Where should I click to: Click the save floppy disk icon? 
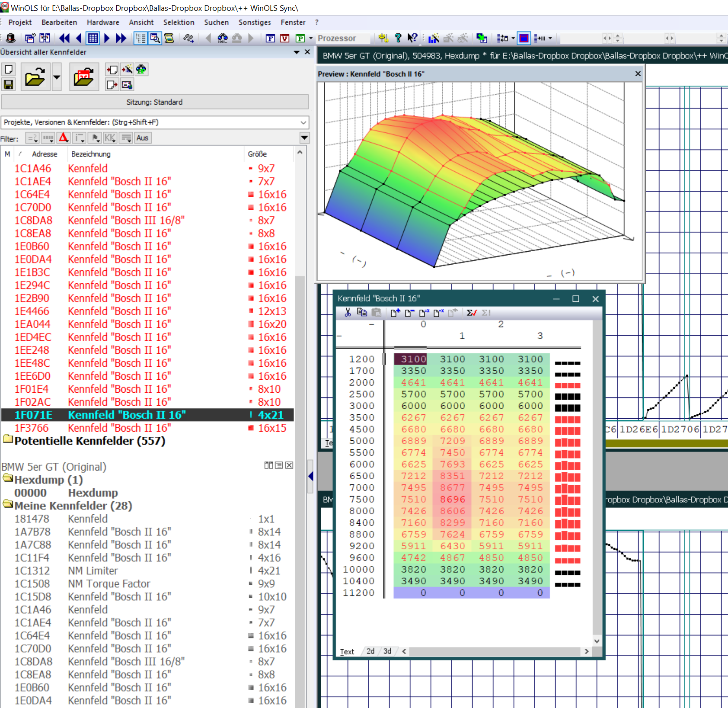(9, 84)
